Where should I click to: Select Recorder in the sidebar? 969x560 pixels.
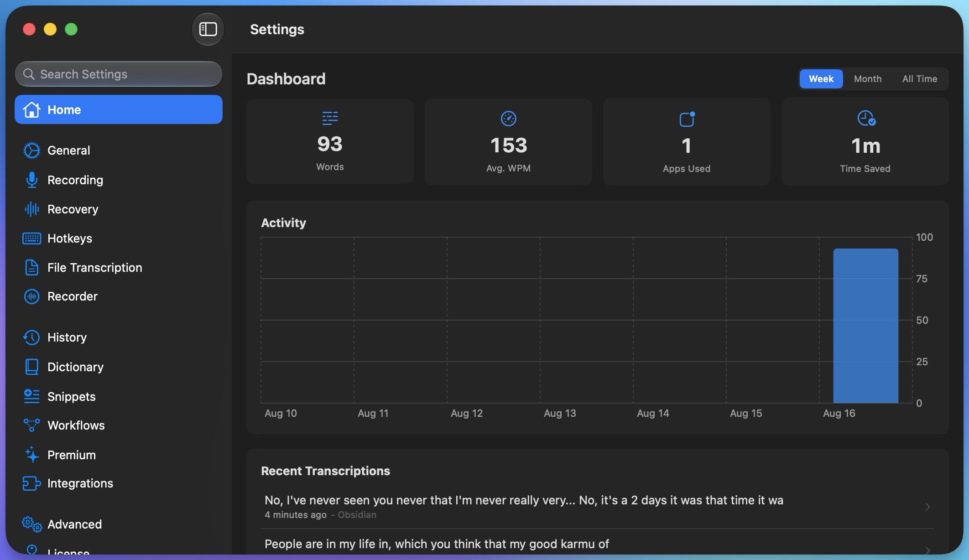point(119,296)
